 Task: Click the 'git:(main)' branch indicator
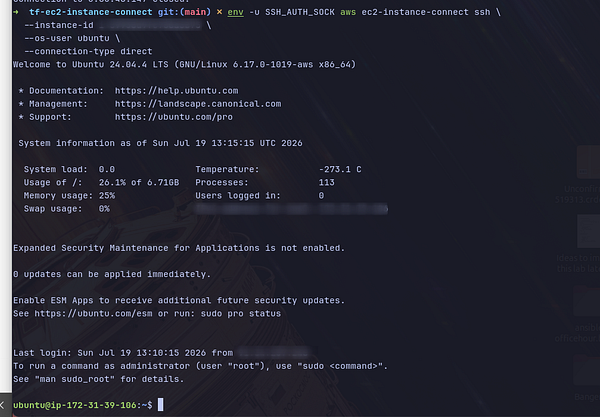click(x=184, y=12)
